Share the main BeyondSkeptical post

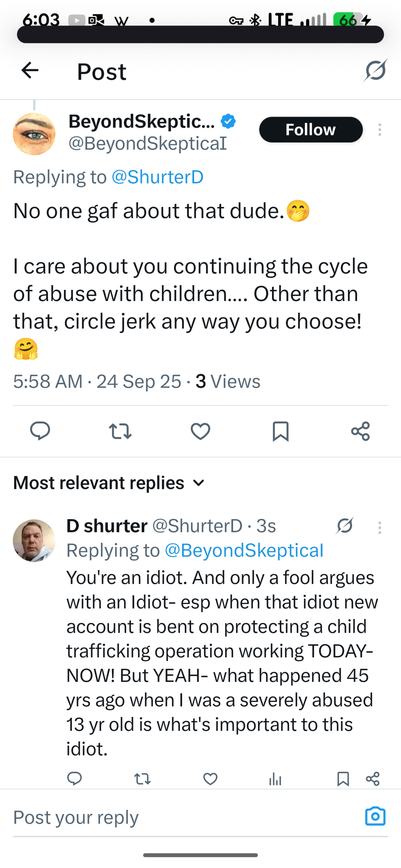pos(360,431)
